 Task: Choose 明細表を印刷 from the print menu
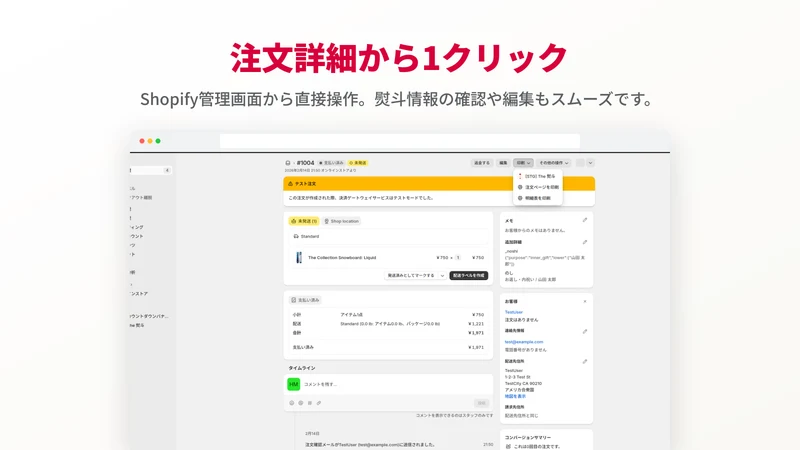pyautogui.click(x=537, y=198)
